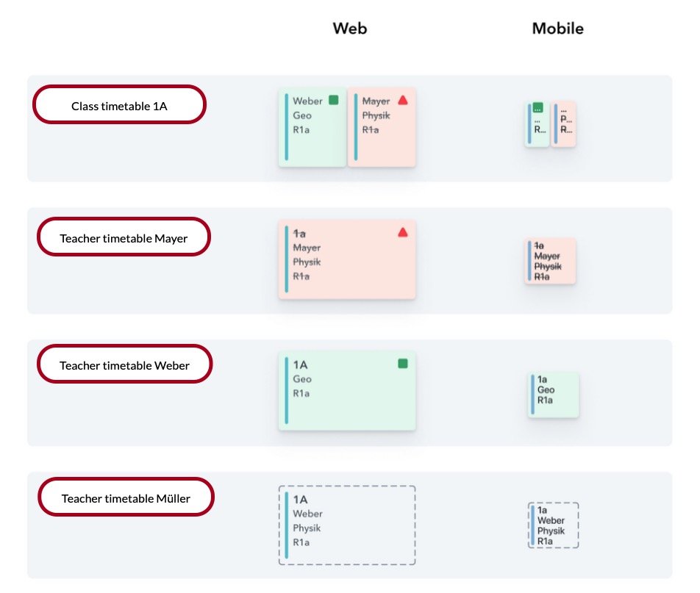Switch to the Mobile column heading
This screenshot has width=700, height=593.
point(557,29)
